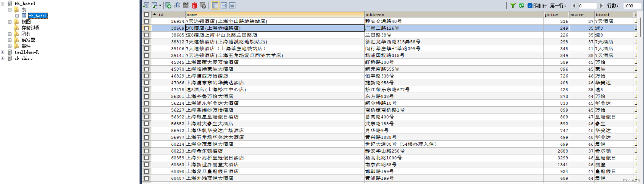The image size is (644, 184).
Task: Click price cell 3299
Action: pos(556,158)
